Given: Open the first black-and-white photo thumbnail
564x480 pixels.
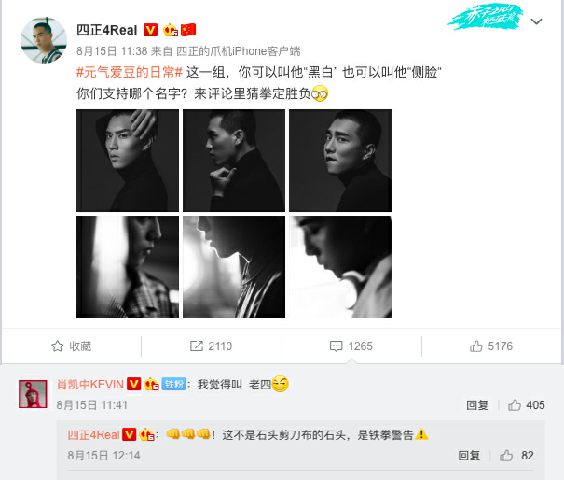Looking at the screenshot, I should point(127,160).
